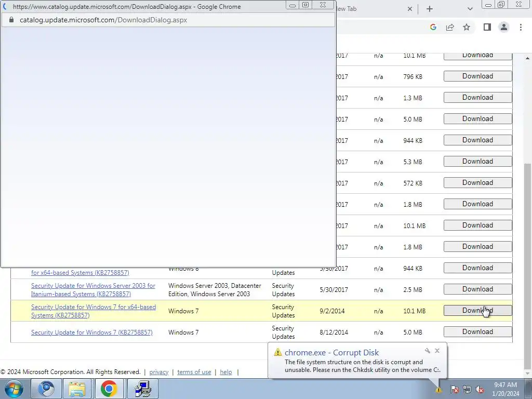Screen dimensions: 532x399
Task: Click the Action Center flag tray icon
Action: pos(455,390)
